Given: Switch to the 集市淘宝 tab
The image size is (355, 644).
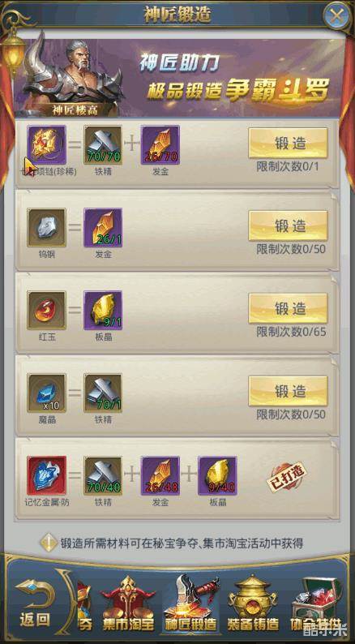Looking at the screenshot, I should click(128, 604).
